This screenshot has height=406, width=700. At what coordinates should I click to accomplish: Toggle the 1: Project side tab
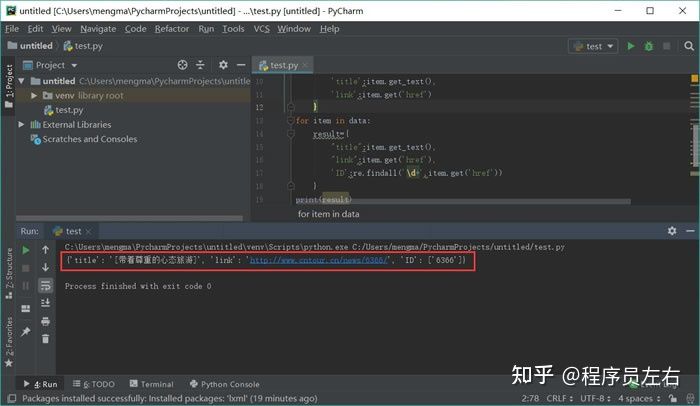9,86
